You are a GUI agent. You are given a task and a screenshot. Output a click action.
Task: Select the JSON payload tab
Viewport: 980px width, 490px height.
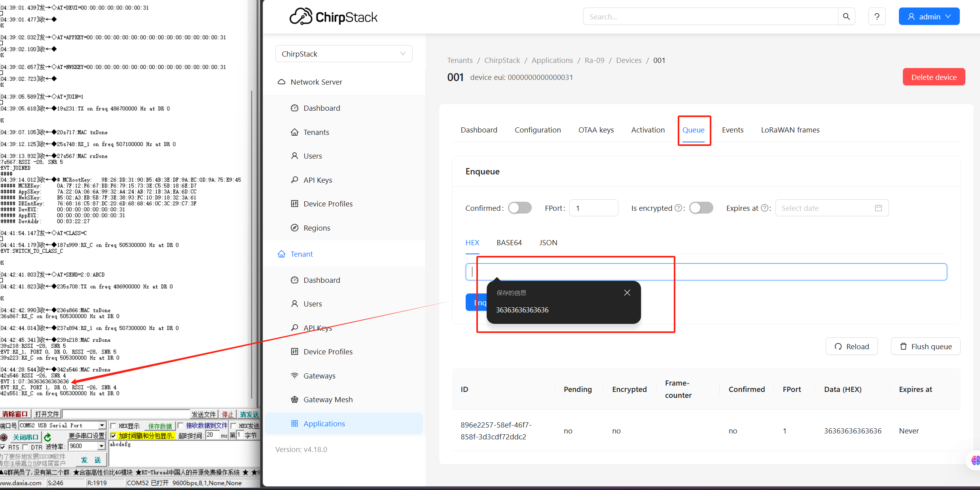[x=548, y=242]
